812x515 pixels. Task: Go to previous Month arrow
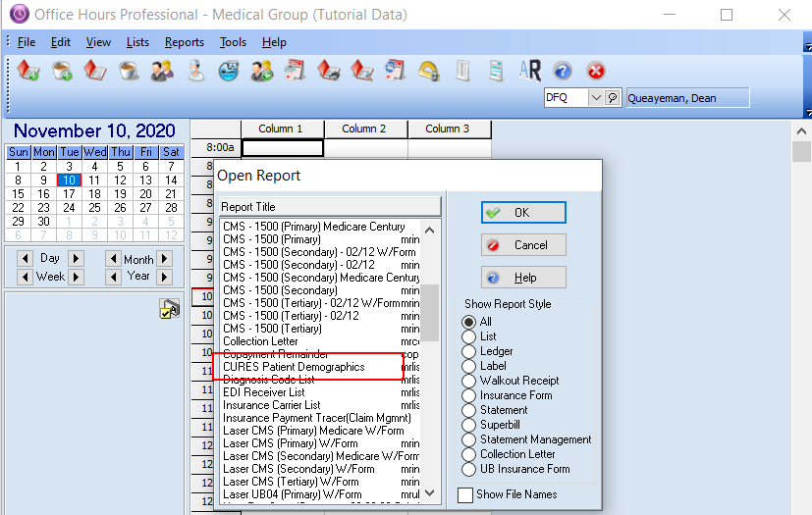click(113, 258)
